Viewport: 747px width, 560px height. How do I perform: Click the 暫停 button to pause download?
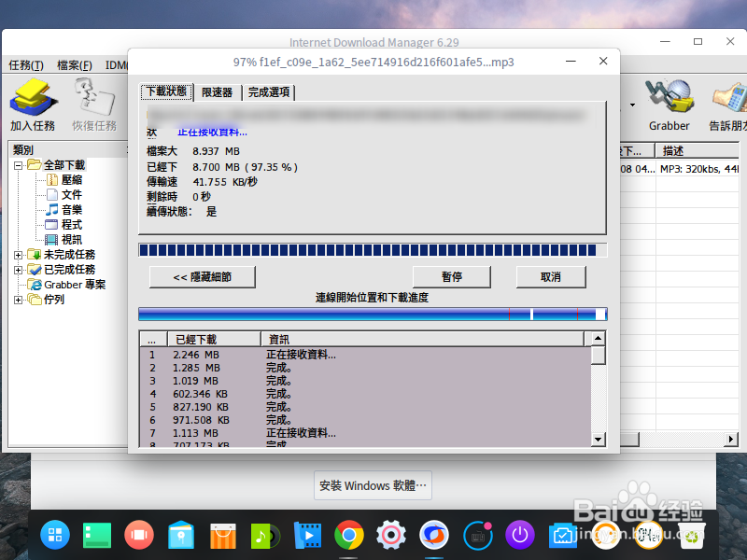pos(451,277)
